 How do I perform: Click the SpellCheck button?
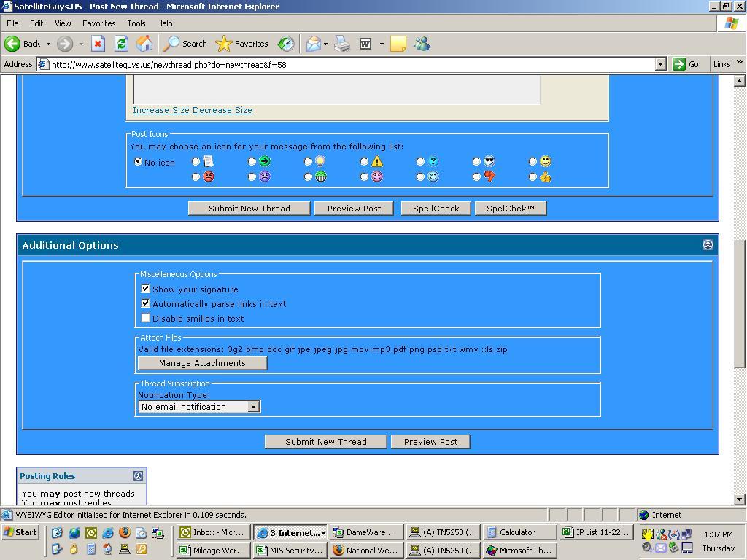tap(436, 209)
